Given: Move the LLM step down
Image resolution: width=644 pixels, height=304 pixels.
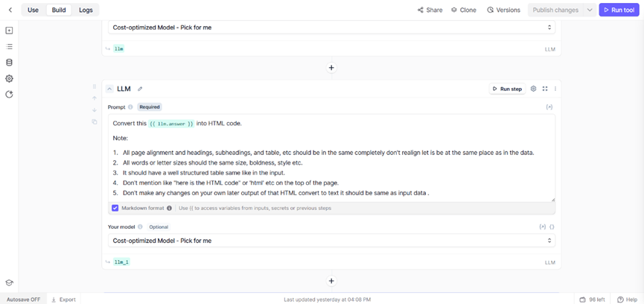Looking at the screenshot, I should pyautogui.click(x=94, y=110).
